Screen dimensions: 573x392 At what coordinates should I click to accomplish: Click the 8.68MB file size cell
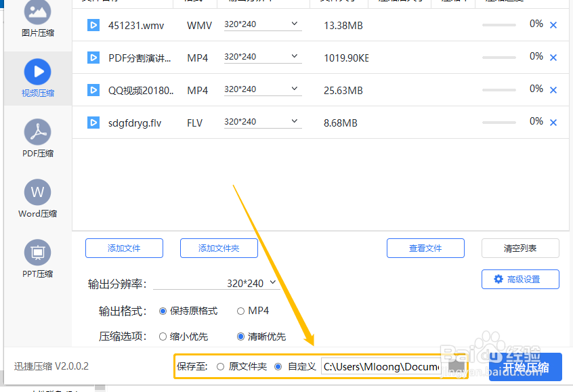pos(340,123)
